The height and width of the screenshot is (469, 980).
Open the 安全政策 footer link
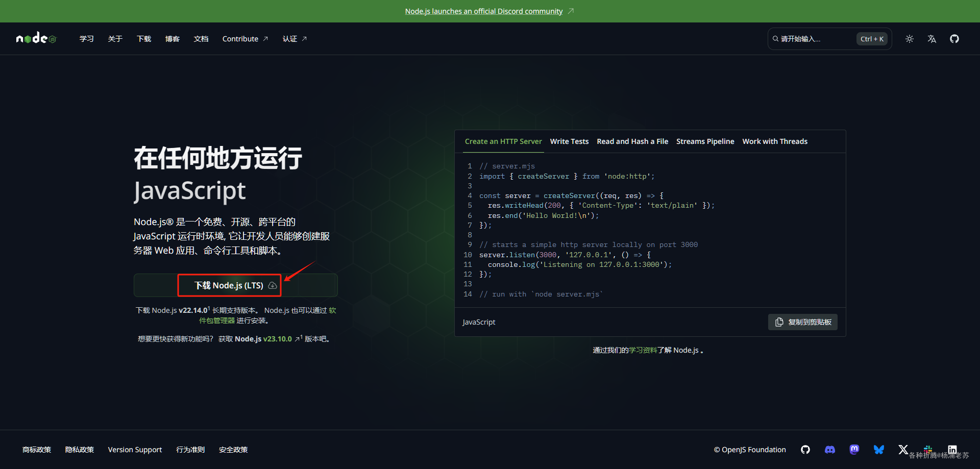click(x=233, y=450)
